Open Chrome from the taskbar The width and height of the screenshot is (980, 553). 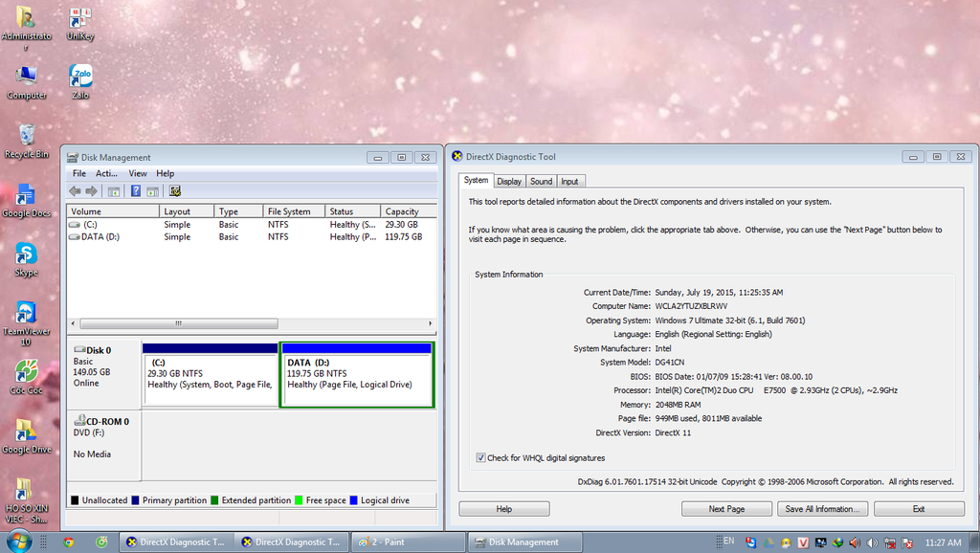(68, 542)
